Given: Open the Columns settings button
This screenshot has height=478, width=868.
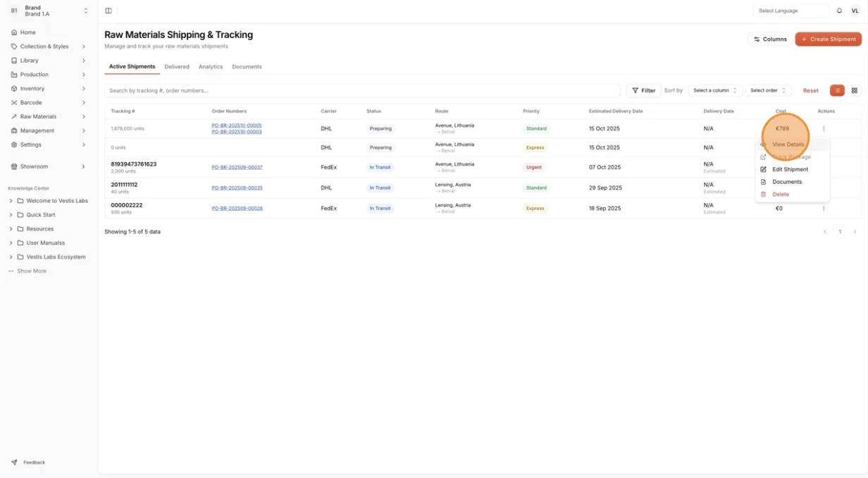Looking at the screenshot, I should point(769,39).
